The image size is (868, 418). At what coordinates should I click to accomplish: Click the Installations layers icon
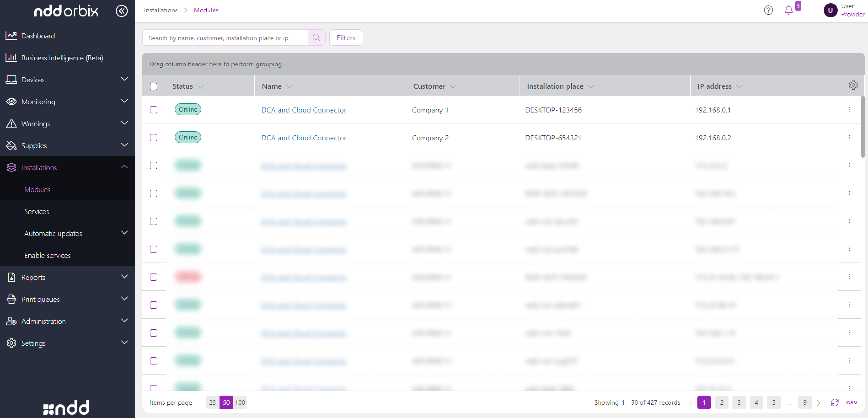coord(11,167)
